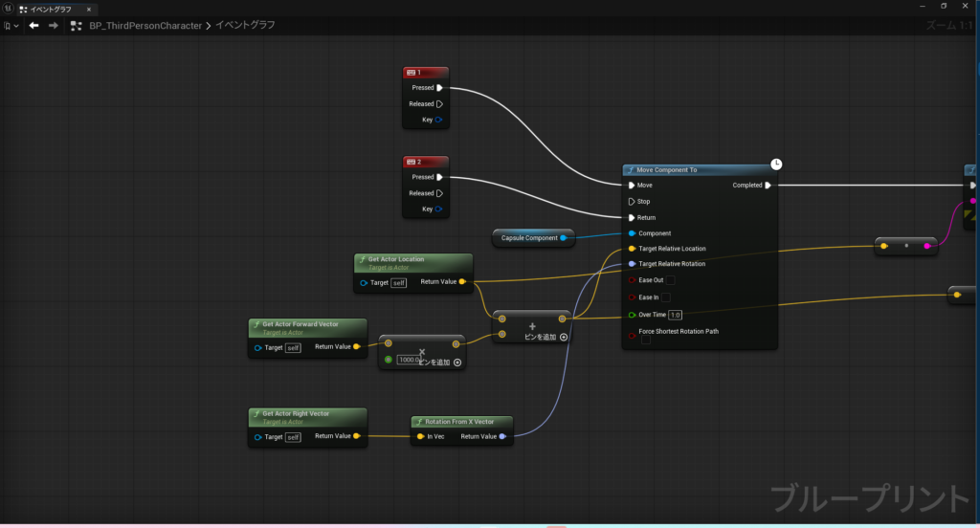Select the イベントグラフ tab
This screenshot has height=528, width=980.
coord(49,8)
